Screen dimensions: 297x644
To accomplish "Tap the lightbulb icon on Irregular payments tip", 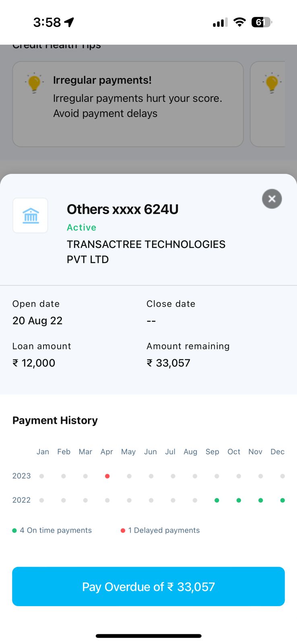I will click(34, 83).
